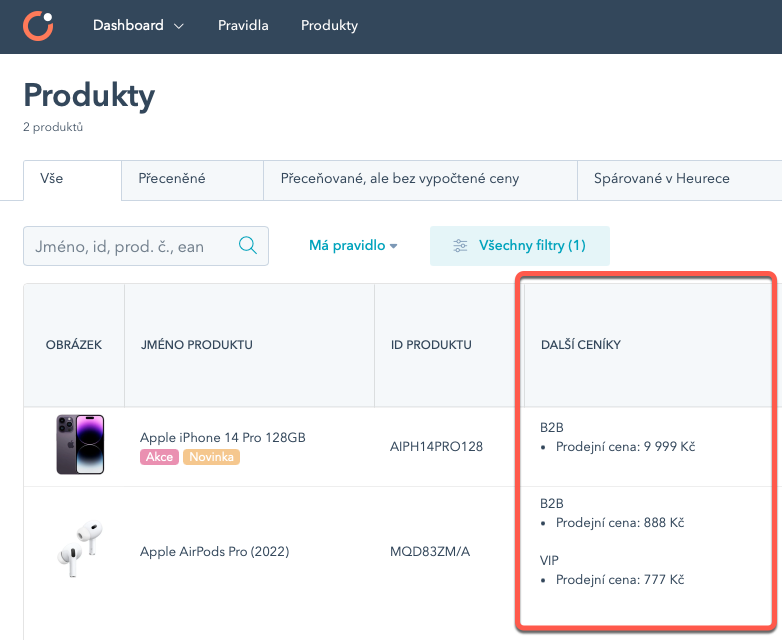Click the filter sliders icon
Image resolution: width=782 pixels, height=640 pixels.
(x=460, y=246)
